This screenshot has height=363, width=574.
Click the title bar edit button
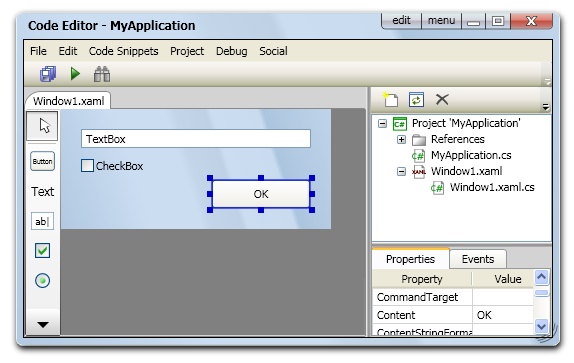point(401,20)
